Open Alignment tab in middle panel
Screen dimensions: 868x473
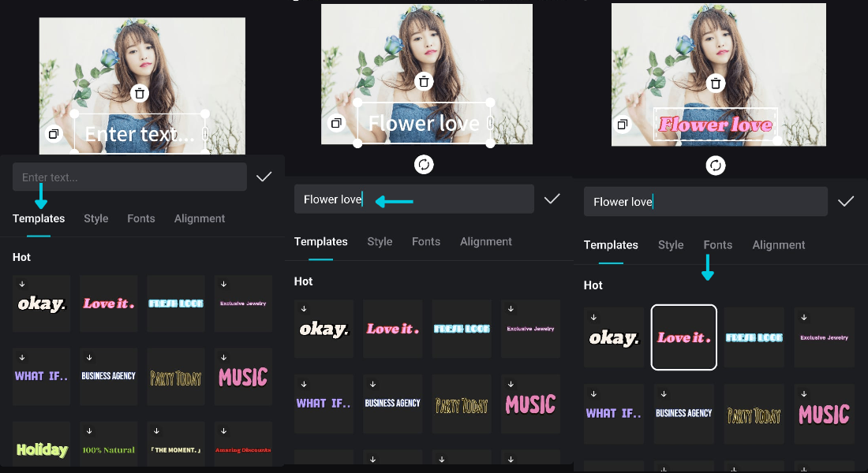pyautogui.click(x=486, y=242)
